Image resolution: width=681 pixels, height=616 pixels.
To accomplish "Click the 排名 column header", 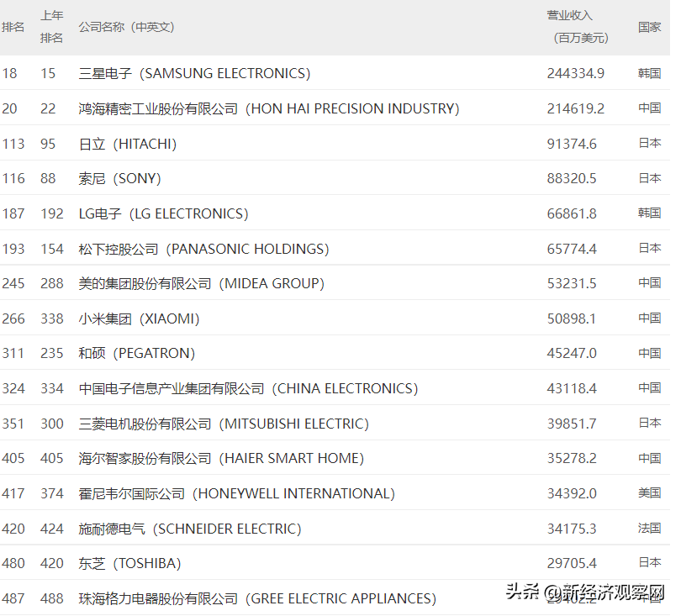I will click(13, 28).
